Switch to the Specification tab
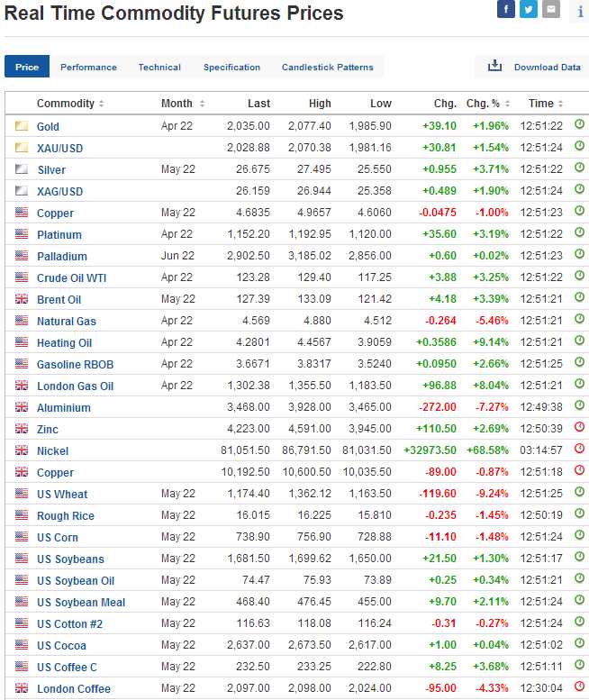Screen dimensions: 589x700 [x=231, y=68]
